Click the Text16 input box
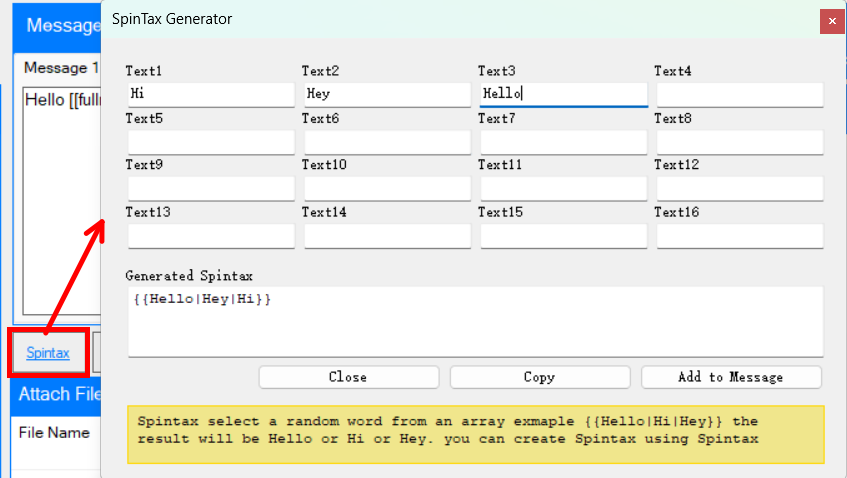Image resolution: width=847 pixels, height=478 pixels. [739, 236]
